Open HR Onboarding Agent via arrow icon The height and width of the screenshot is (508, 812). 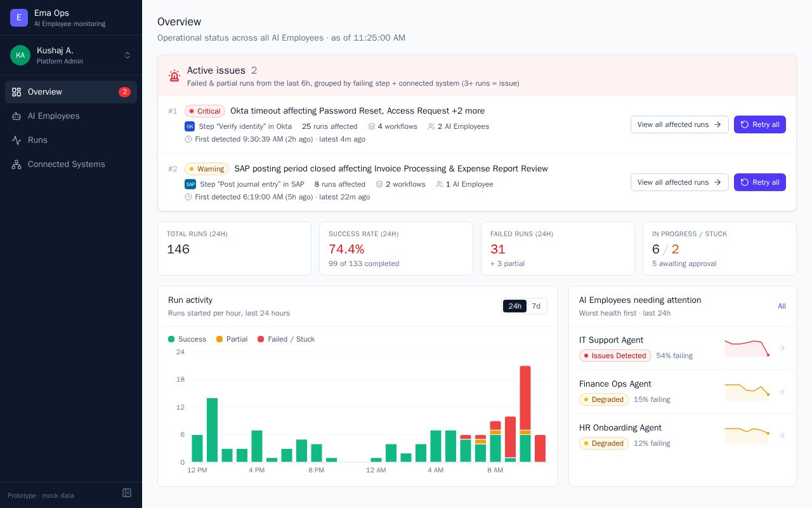[x=782, y=436]
